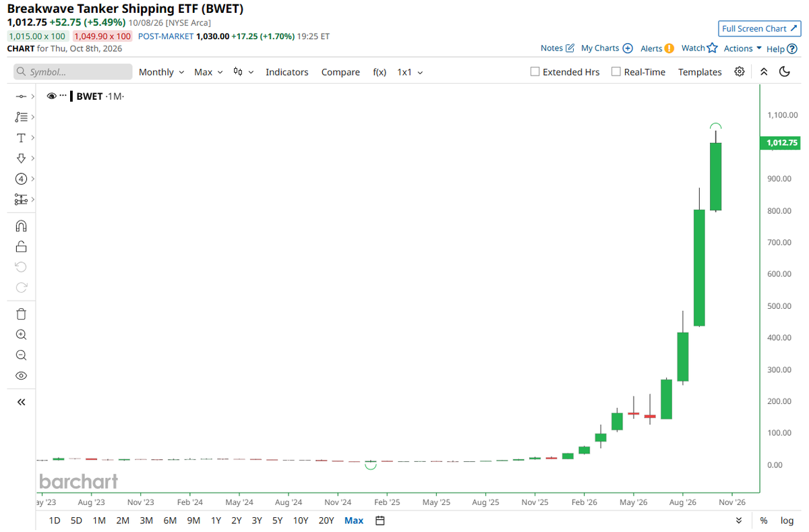Image resolution: width=809 pixels, height=532 pixels.
Task: Click the 1,049.90 x 100 ask box
Action: click(102, 36)
